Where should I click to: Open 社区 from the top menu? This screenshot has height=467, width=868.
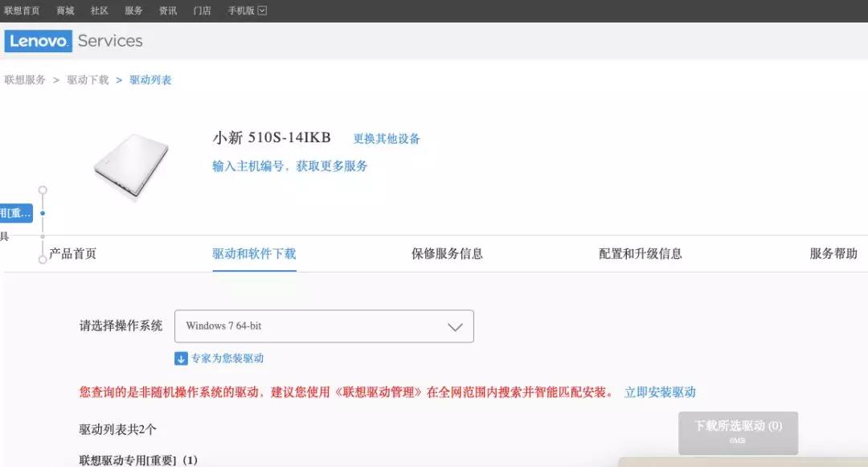[x=99, y=10]
